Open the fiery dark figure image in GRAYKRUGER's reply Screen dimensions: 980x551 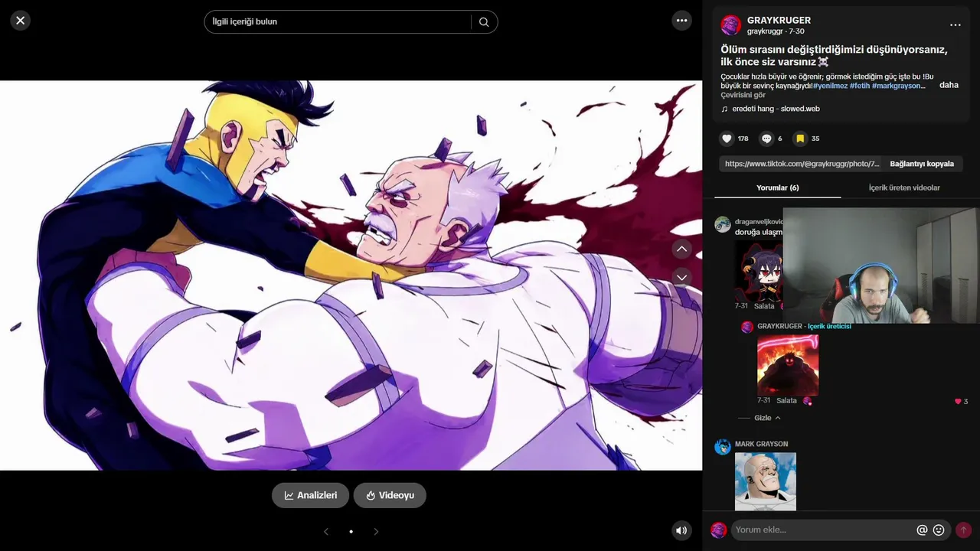788,364
